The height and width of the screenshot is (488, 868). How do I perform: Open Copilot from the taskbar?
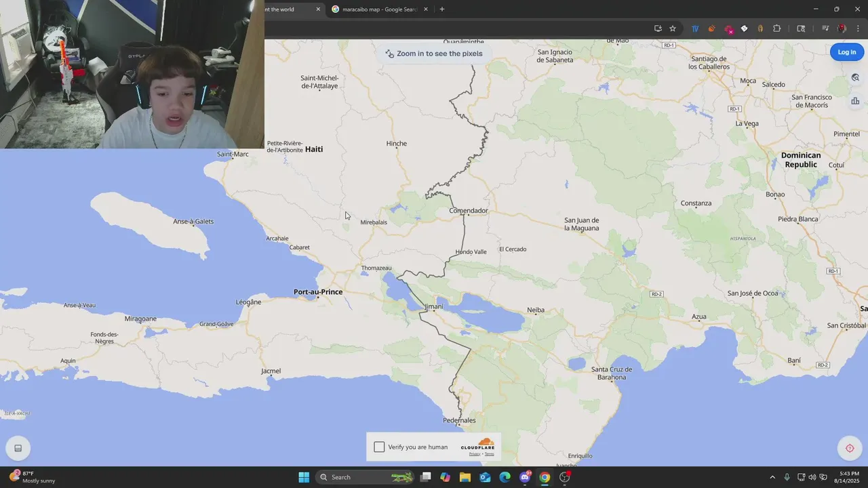pyautogui.click(x=445, y=477)
